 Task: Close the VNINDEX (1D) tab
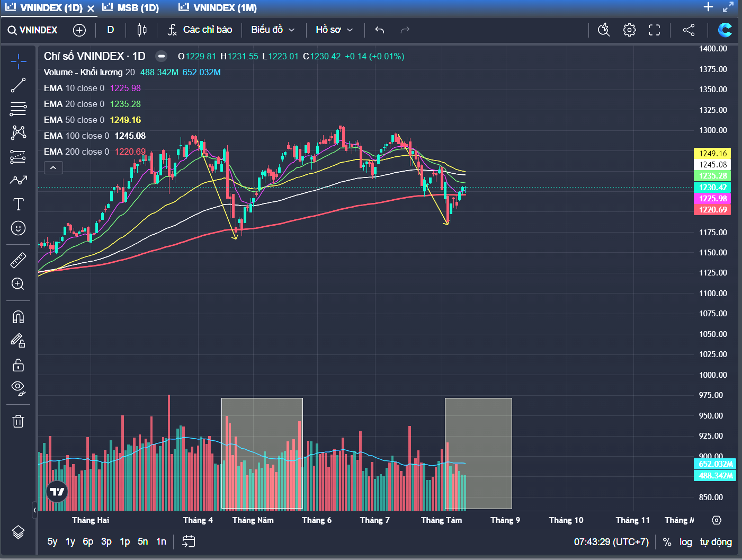coord(91,8)
